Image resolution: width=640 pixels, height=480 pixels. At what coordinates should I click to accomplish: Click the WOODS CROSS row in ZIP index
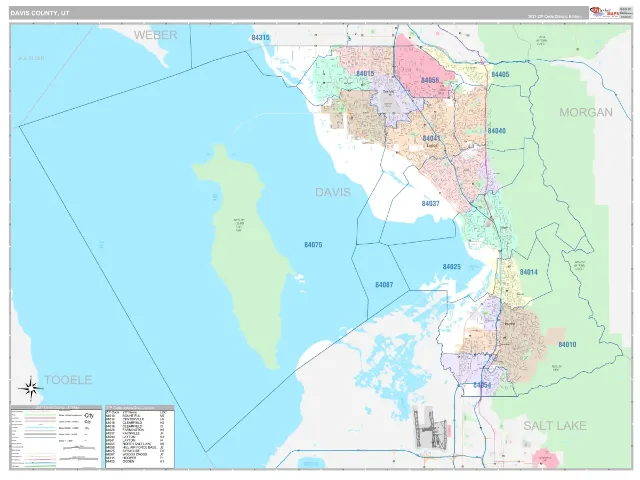click(x=135, y=454)
